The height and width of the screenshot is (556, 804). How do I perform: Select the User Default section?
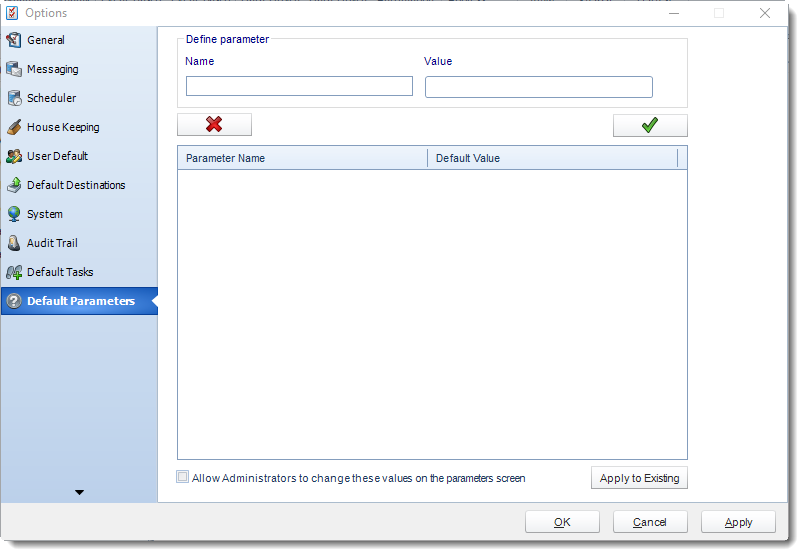click(x=79, y=156)
